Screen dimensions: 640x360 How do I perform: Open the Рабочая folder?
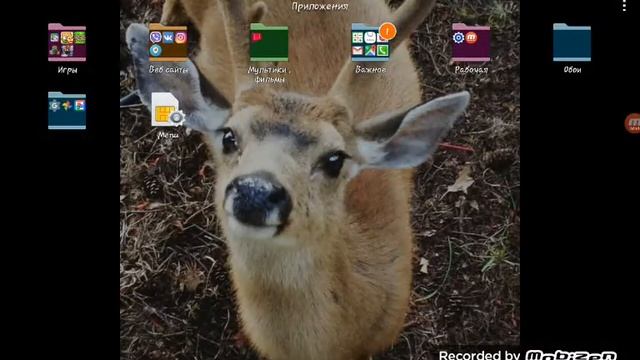tap(471, 42)
